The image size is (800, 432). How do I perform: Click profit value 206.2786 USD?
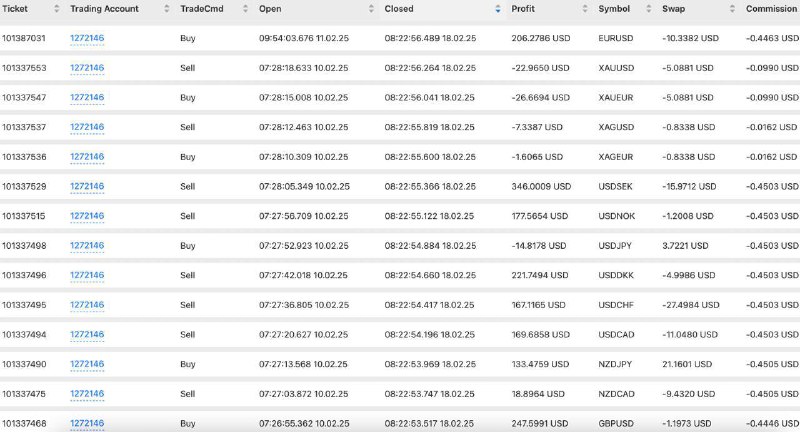[x=540, y=38]
